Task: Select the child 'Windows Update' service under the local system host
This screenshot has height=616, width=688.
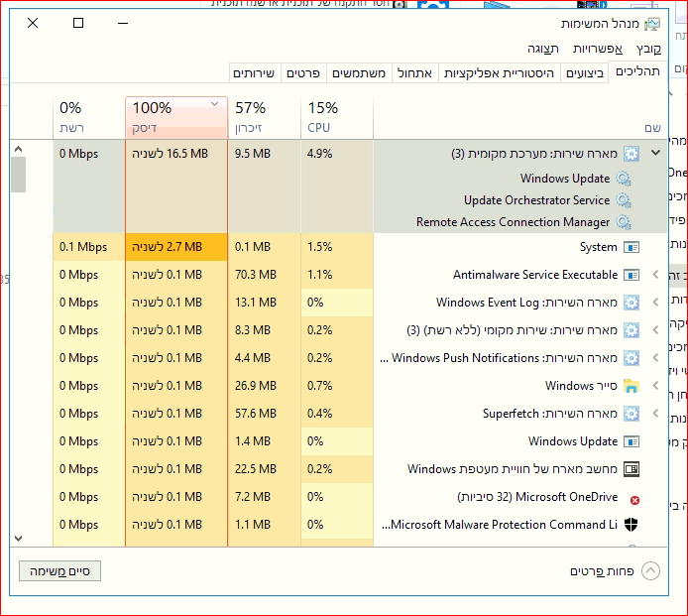Action: (x=565, y=179)
